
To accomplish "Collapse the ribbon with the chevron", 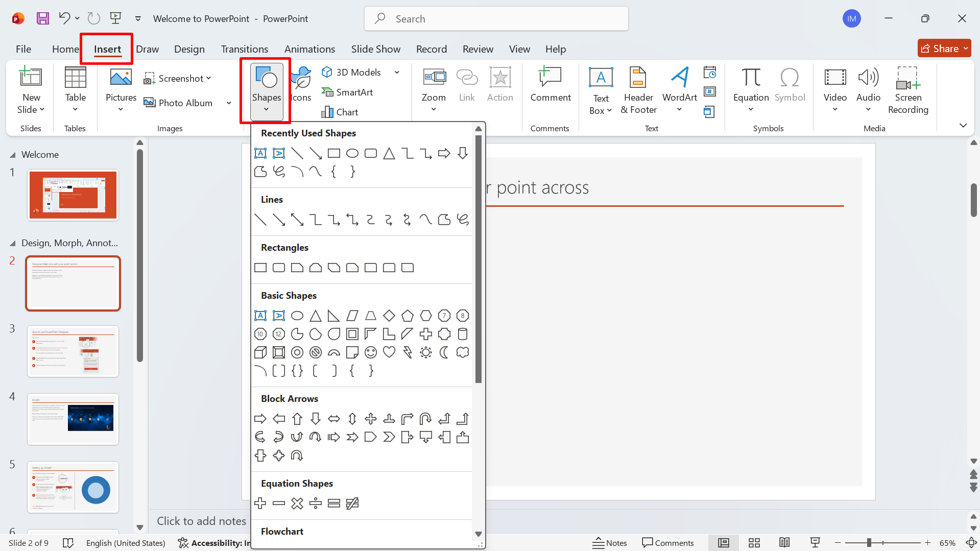I will pos(963,126).
